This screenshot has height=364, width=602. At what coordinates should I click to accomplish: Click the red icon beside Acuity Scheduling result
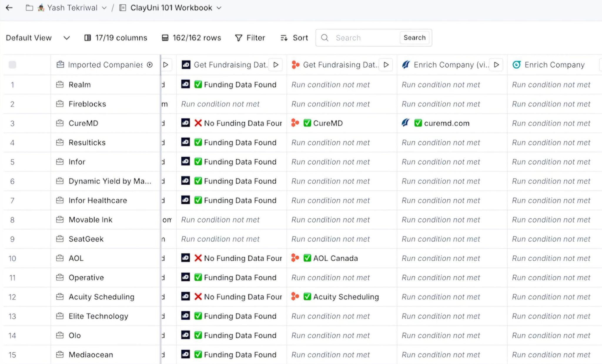coord(295,296)
